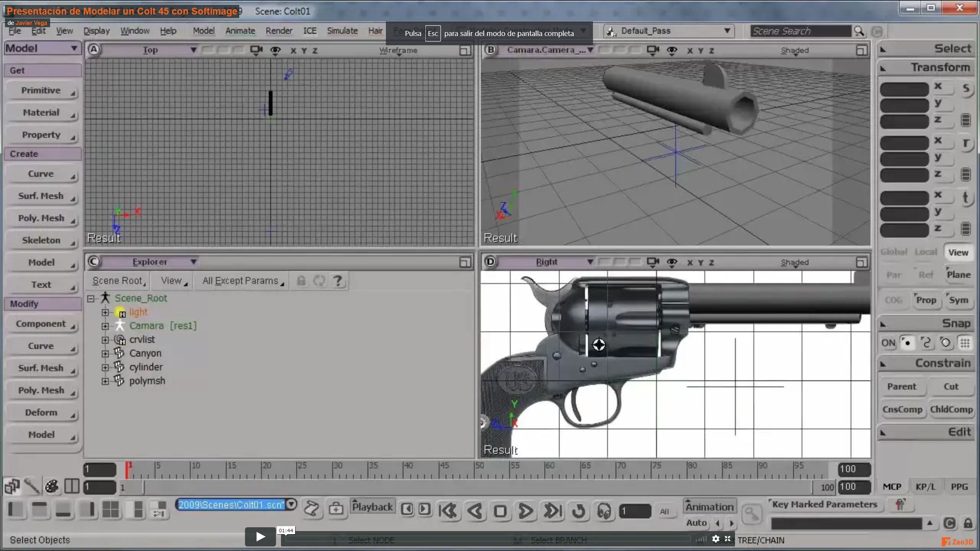
Task: Click the camera icon in Top viewport header
Action: 256,50
